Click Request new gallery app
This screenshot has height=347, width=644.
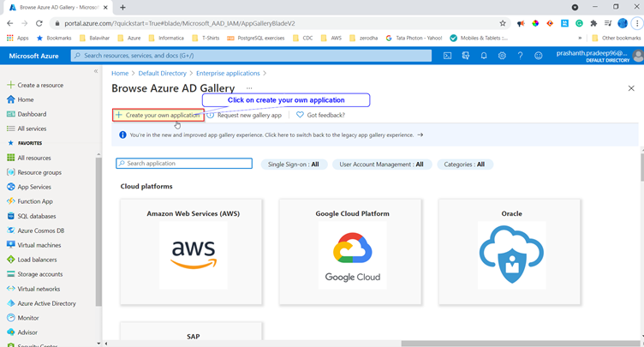click(244, 115)
